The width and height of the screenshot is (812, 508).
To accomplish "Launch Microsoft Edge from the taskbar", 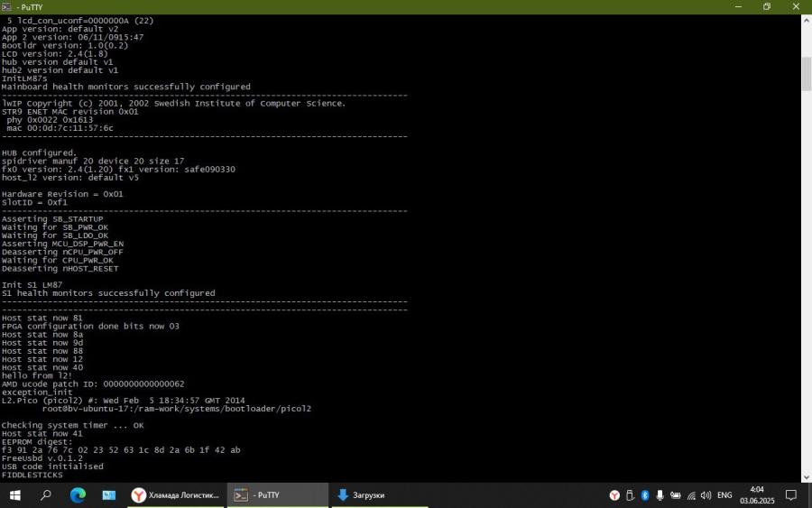I will [78, 495].
